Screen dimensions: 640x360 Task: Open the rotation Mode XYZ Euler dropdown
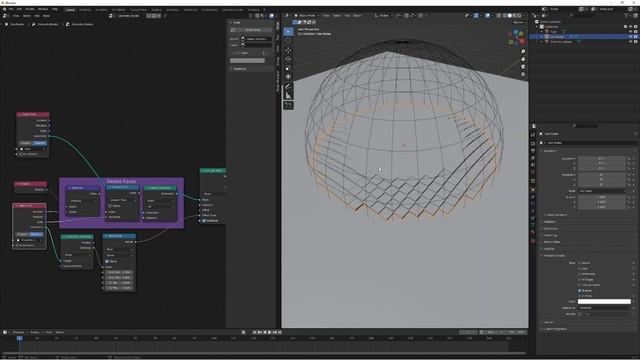click(602, 191)
